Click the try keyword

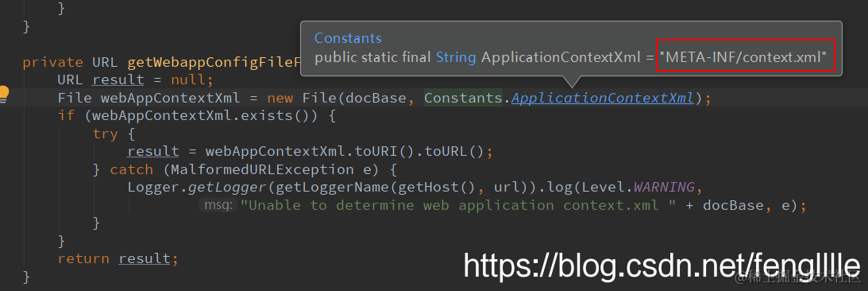click(x=105, y=134)
